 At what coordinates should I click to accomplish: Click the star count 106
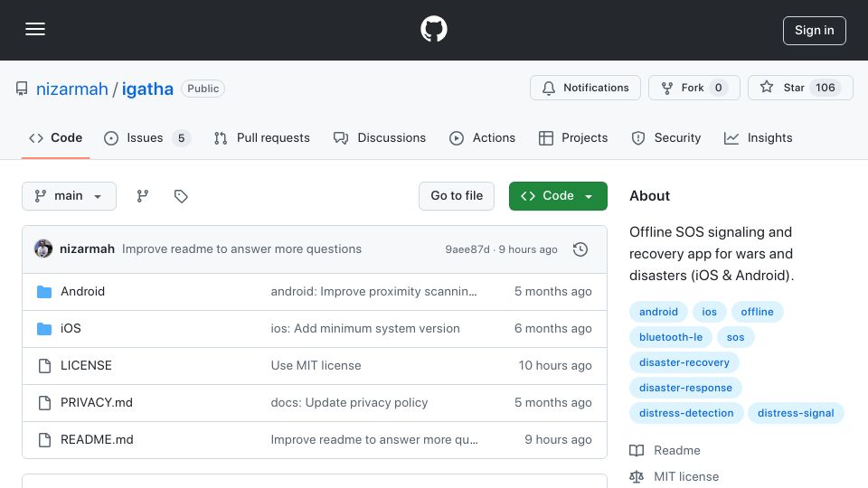pyautogui.click(x=825, y=88)
